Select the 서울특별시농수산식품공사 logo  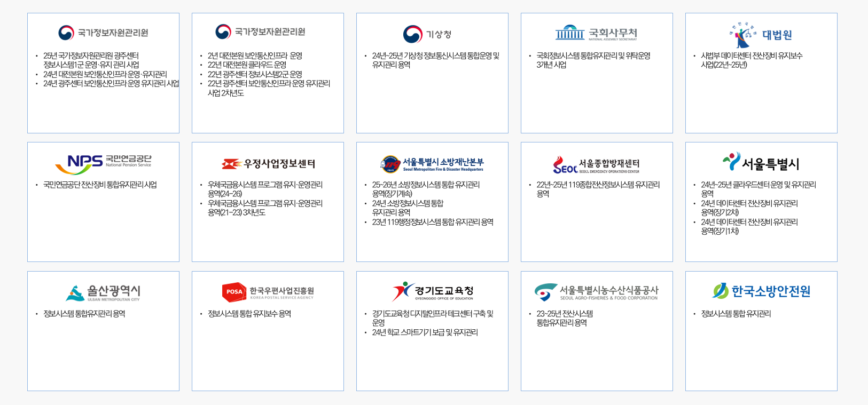click(x=596, y=292)
